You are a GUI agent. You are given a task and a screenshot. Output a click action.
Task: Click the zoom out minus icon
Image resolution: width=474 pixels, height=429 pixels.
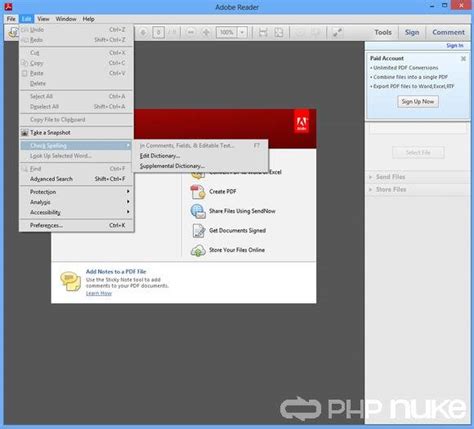click(191, 32)
